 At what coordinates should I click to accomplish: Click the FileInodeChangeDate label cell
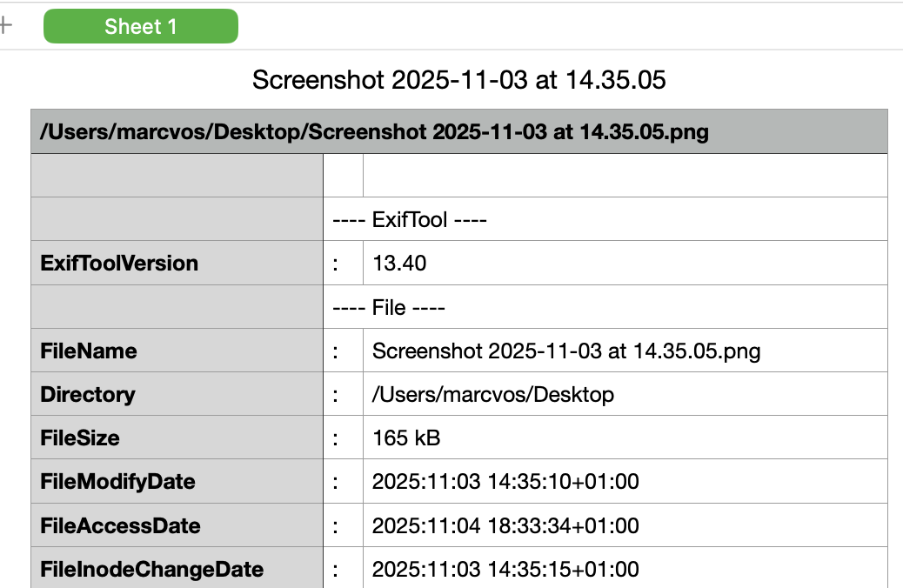pyautogui.click(x=152, y=570)
